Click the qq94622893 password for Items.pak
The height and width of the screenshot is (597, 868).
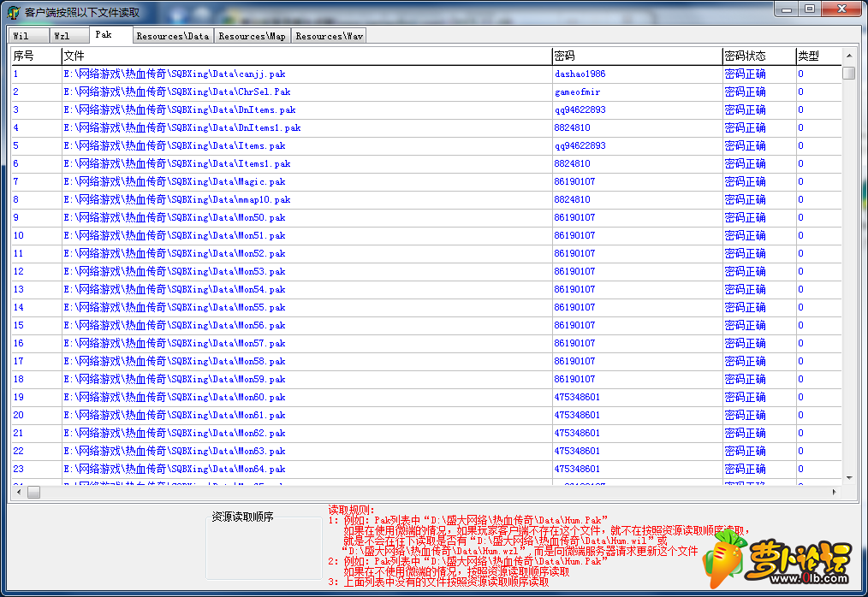(580, 145)
